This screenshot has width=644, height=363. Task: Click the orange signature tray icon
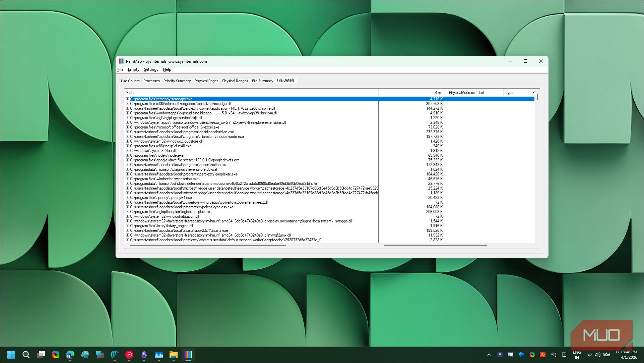543,355
